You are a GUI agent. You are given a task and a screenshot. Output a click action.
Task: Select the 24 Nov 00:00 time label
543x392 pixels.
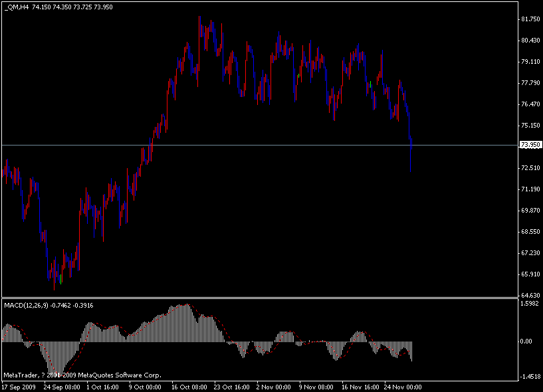click(401, 386)
